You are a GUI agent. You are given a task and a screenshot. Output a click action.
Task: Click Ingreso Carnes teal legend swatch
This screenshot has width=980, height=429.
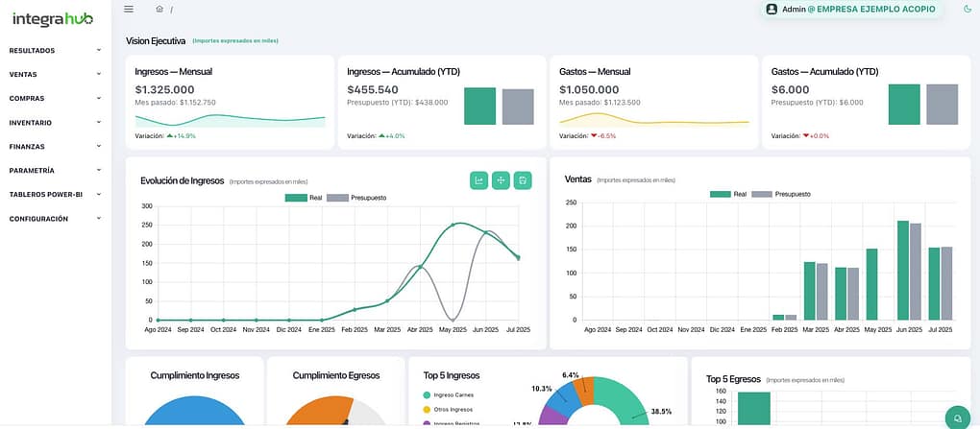pos(427,395)
